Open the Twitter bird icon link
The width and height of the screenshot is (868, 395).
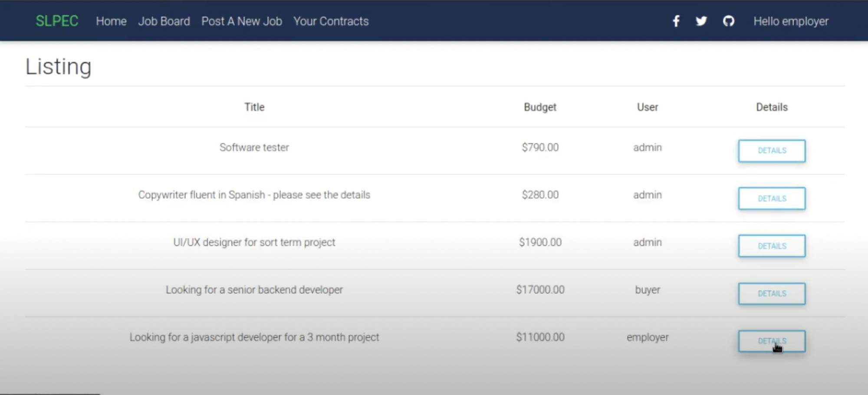[x=701, y=21]
